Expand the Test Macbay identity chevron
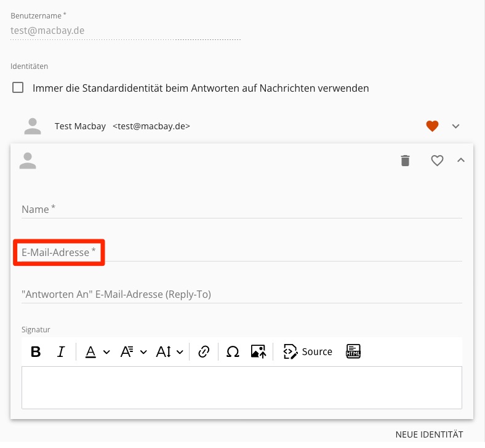The image size is (485, 448). [456, 126]
